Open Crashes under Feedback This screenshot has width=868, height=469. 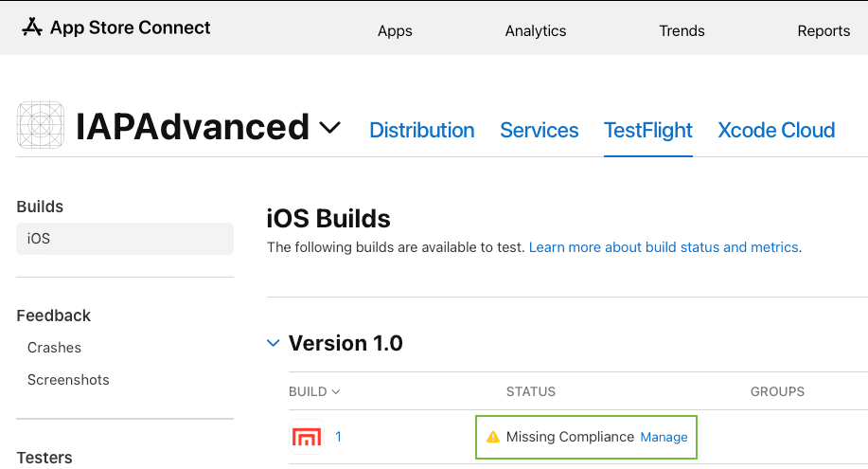tap(54, 348)
